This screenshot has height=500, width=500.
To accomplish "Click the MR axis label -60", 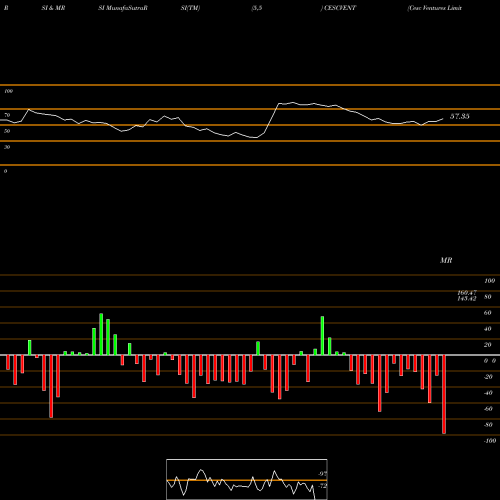I will pyautogui.click(x=488, y=409).
